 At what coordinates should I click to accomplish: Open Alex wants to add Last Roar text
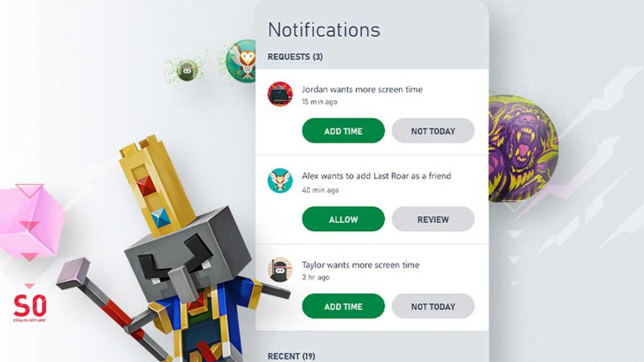click(x=376, y=176)
